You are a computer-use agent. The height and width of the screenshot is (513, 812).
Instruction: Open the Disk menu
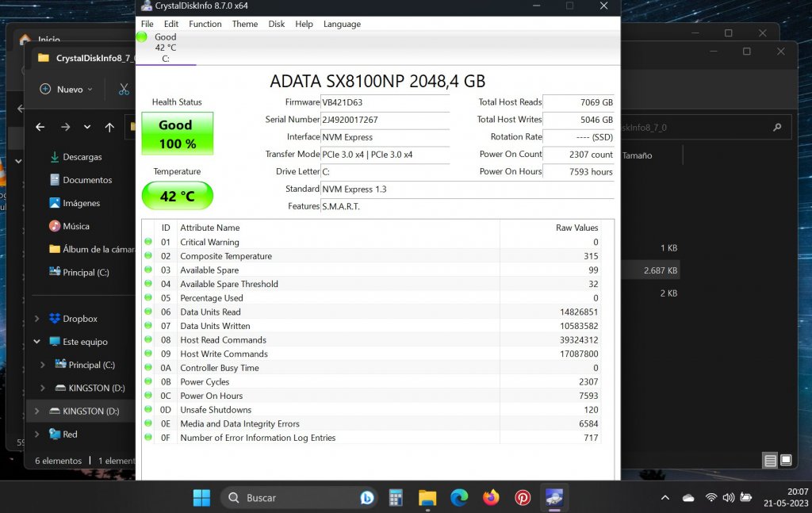[277, 24]
